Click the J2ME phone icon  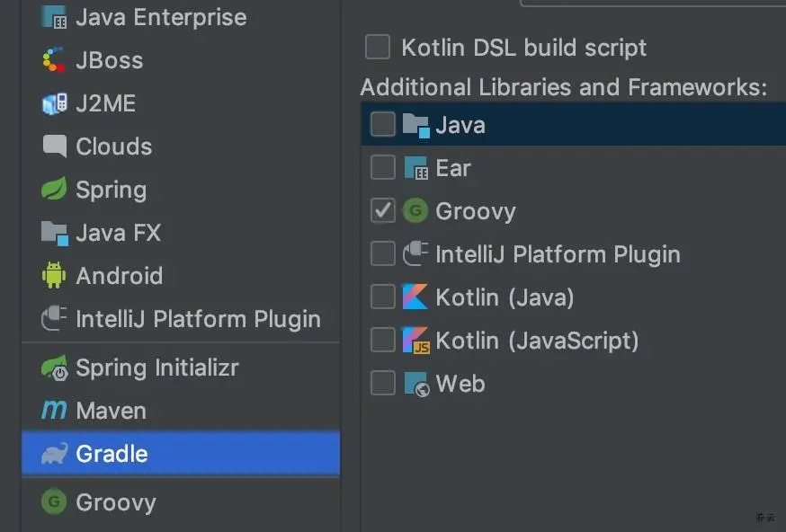click(54, 103)
